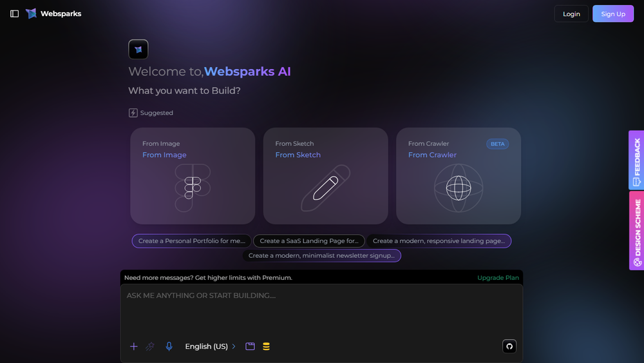The height and width of the screenshot is (363, 644).
Task: Click the Sign Up button
Action: 613,14
